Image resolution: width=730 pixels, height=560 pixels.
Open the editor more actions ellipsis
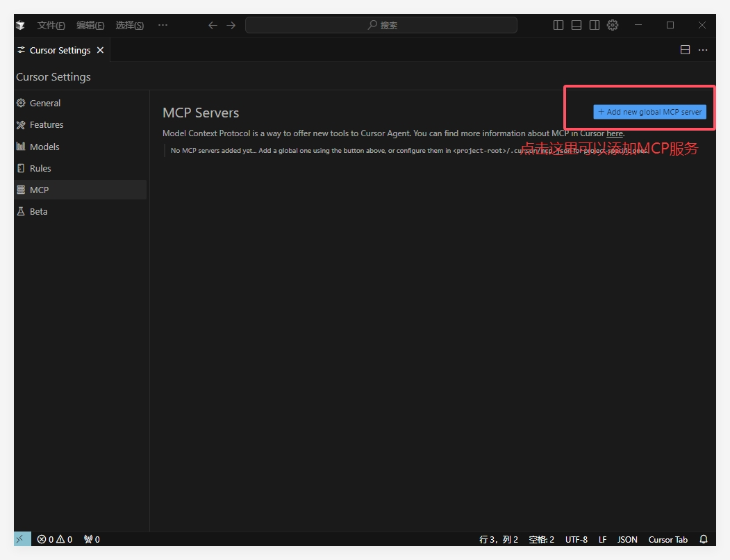pyautogui.click(x=703, y=50)
